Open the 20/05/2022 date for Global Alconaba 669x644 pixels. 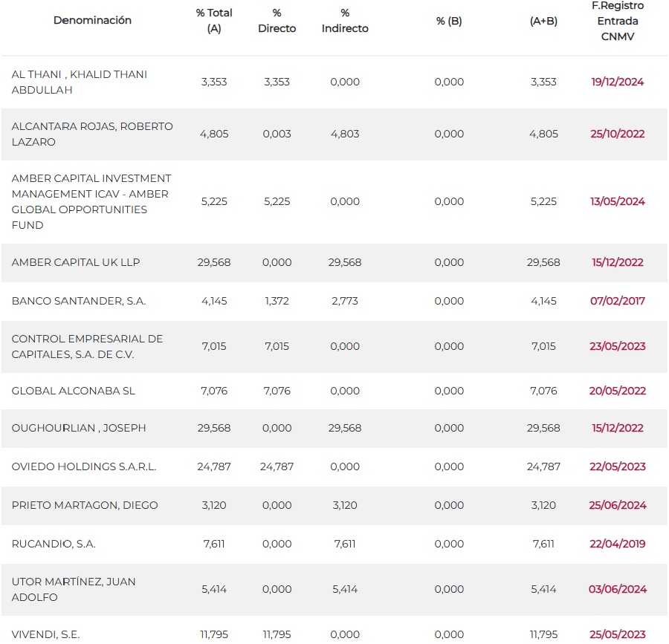click(x=617, y=391)
